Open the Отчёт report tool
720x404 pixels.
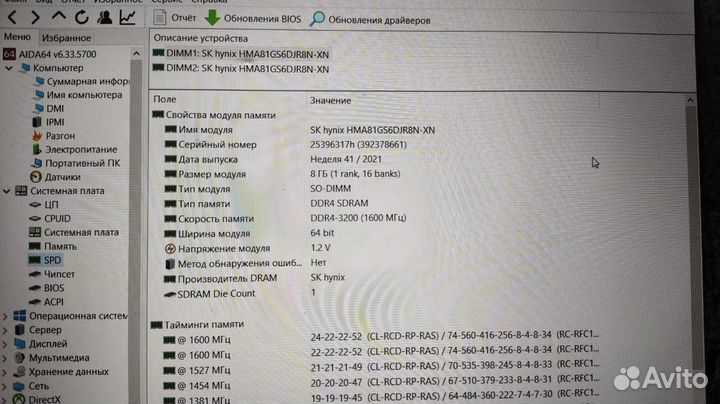pos(174,18)
